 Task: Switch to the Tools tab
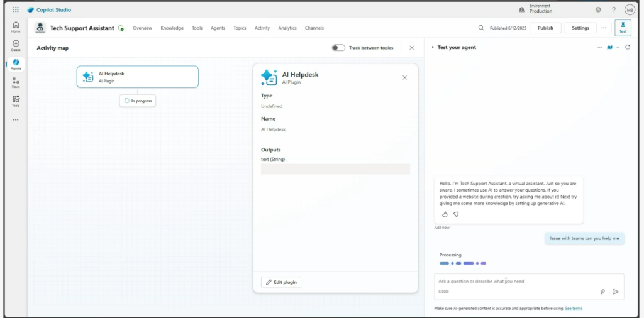[x=197, y=28]
